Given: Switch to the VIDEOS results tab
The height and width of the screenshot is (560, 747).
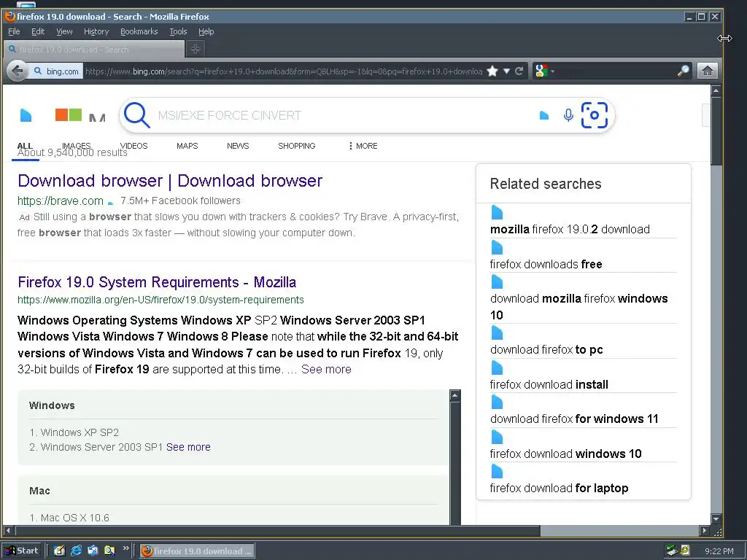Looking at the screenshot, I should coord(134,146).
